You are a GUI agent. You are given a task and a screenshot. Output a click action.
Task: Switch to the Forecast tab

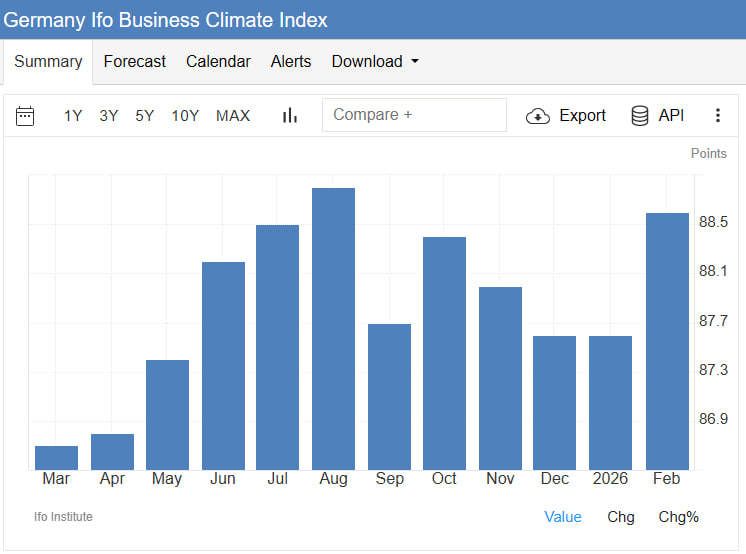tap(135, 62)
